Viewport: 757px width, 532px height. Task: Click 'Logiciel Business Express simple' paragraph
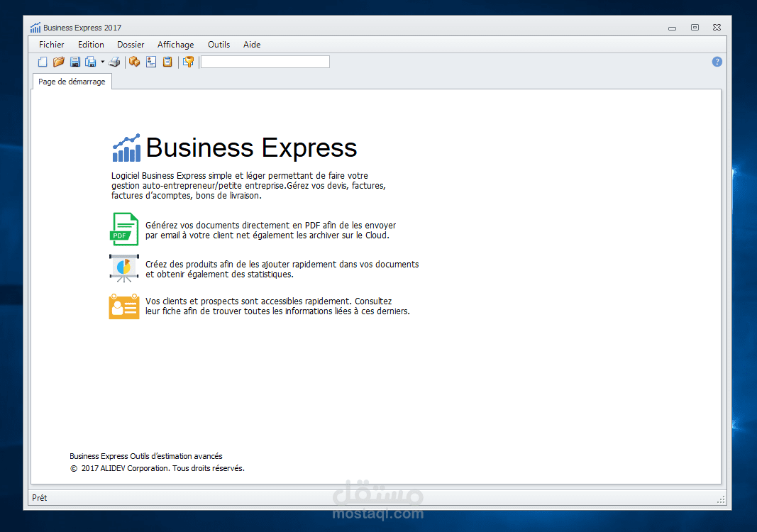point(248,185)
